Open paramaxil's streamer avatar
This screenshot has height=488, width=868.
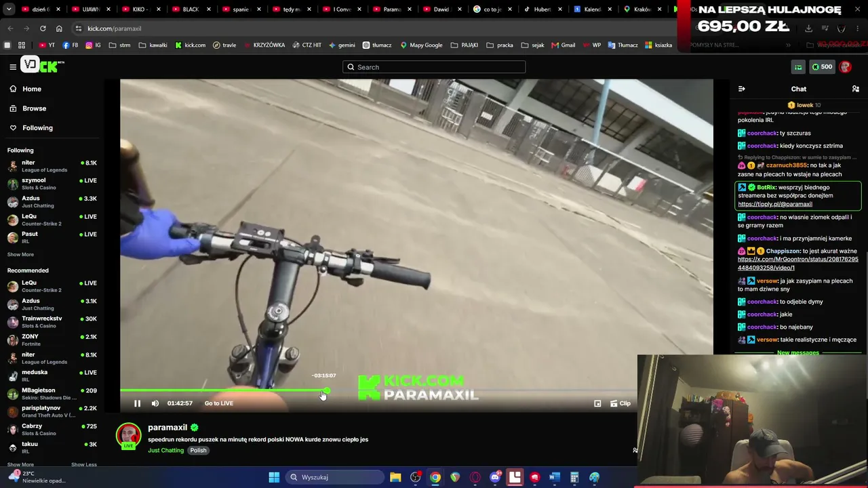pyautogui.click(x=128, y=436)
